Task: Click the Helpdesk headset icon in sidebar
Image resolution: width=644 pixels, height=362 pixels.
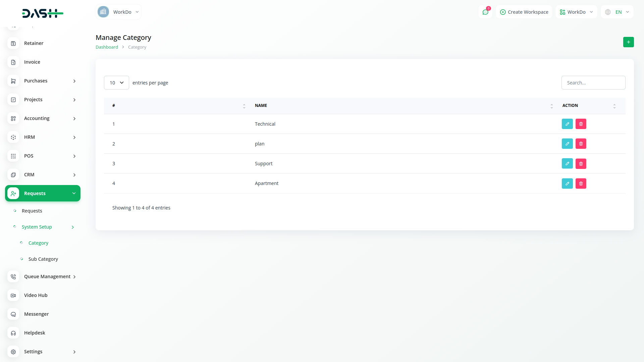Action: click(x=13, y=333)
